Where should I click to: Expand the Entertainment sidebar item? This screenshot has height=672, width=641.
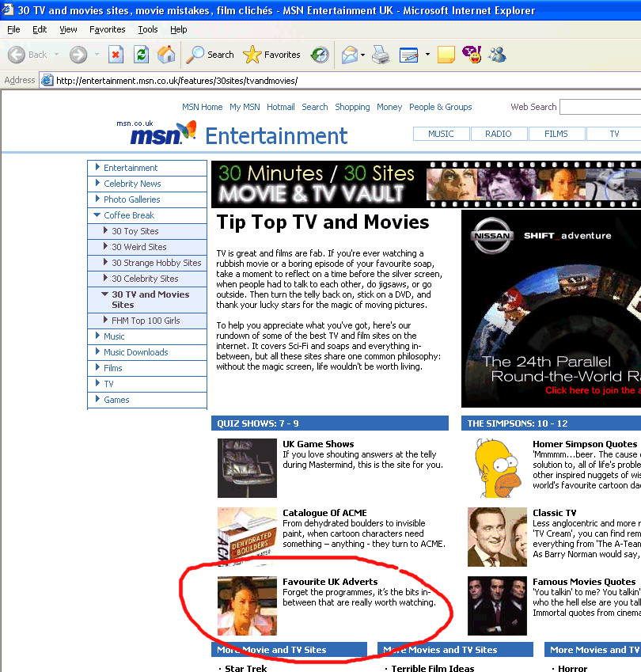pyautogui.click(x=131, y=168)
